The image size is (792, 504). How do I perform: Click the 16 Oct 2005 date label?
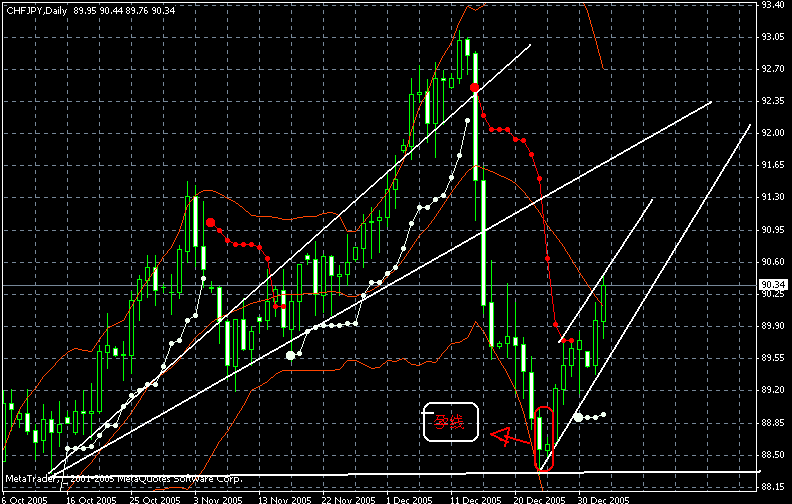pyautogui.click(x=91, y=499)
